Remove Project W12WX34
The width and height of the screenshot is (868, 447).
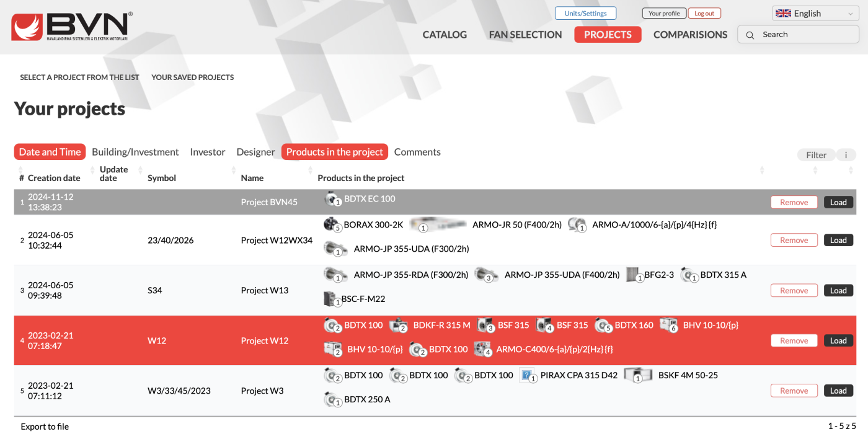[x=794, y=240]
